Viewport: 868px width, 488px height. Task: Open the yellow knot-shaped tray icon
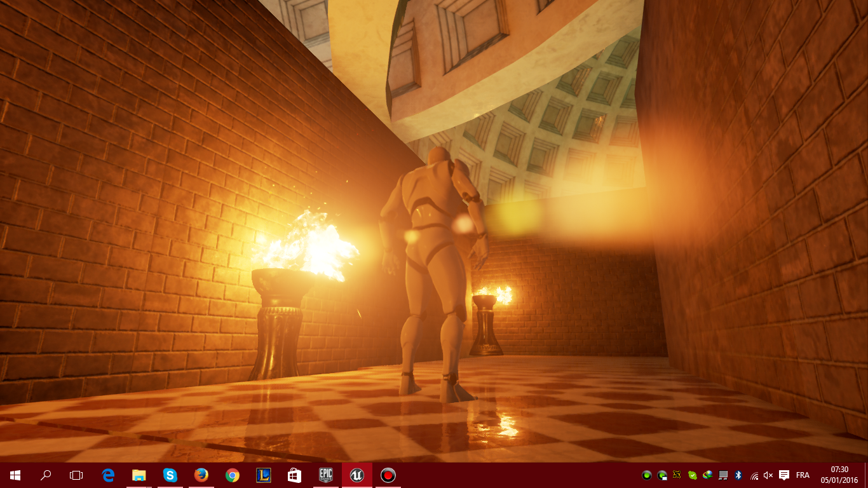(677, 475)
